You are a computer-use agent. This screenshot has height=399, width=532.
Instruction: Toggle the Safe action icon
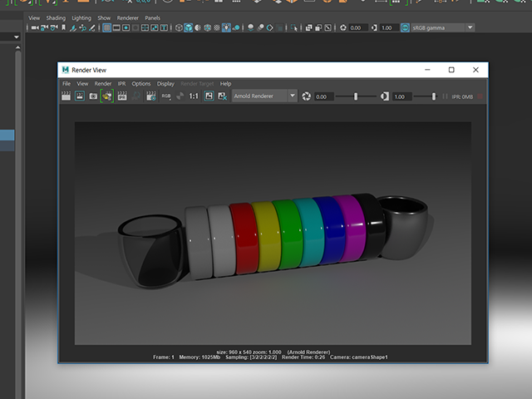155,27
